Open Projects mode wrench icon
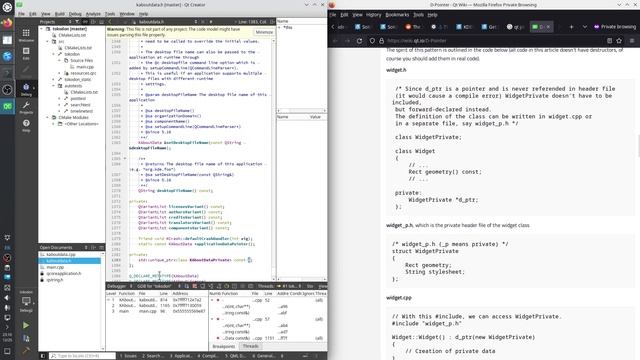This screenshot has width=640, height=360. click(x=26, y=108)
